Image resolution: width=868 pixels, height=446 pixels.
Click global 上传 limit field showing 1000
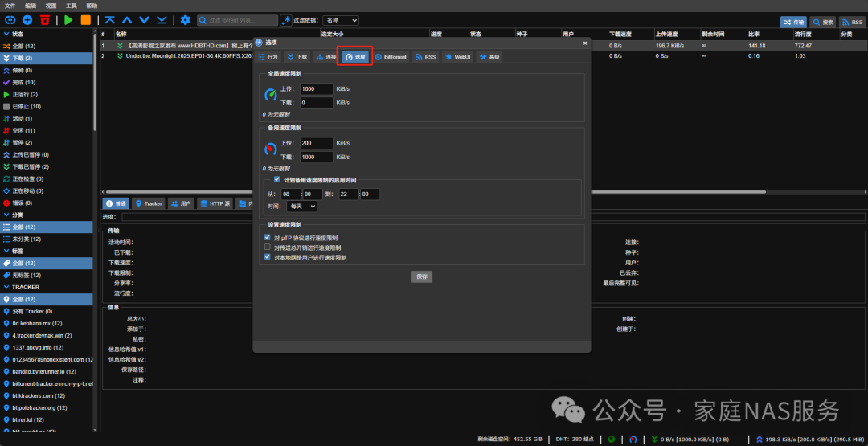(317, 88)
